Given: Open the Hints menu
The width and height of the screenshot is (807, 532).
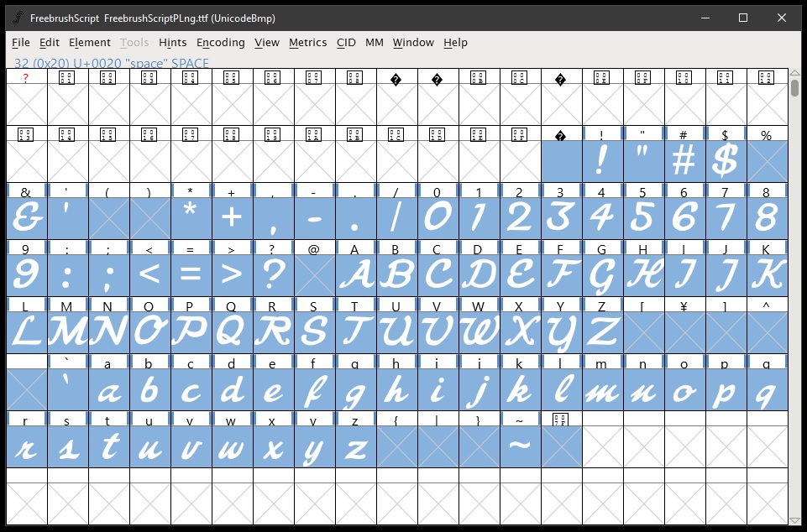Looking at the screenshot, I should (172, 43).
